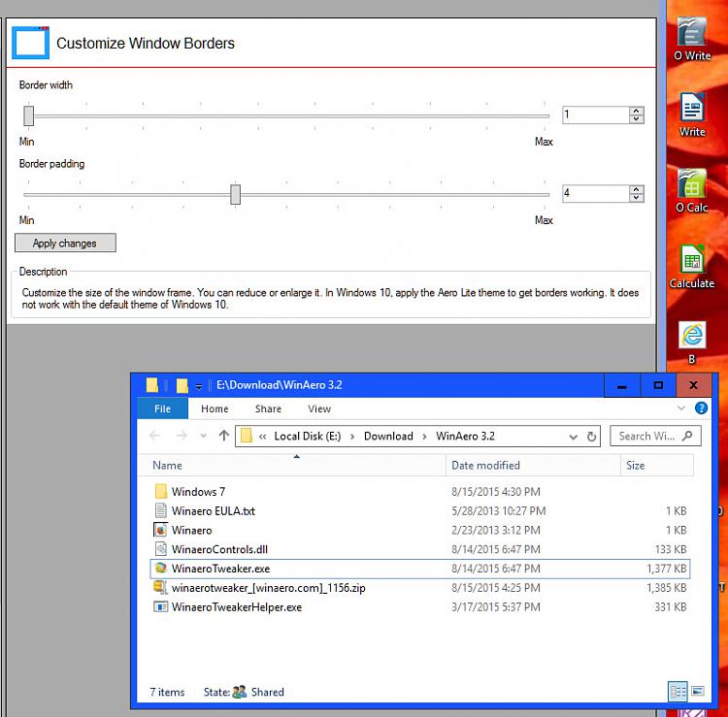Click the WinaeroControls.dll file icon

[160, 549]
